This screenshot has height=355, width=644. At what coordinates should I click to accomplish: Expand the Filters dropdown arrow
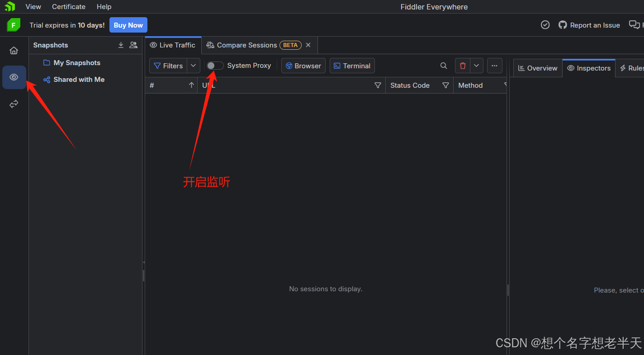(x=194, y=66)
